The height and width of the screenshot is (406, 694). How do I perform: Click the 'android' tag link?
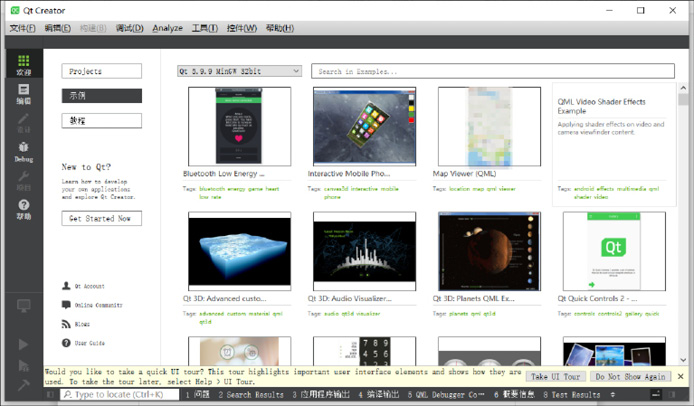click(584, 189)
